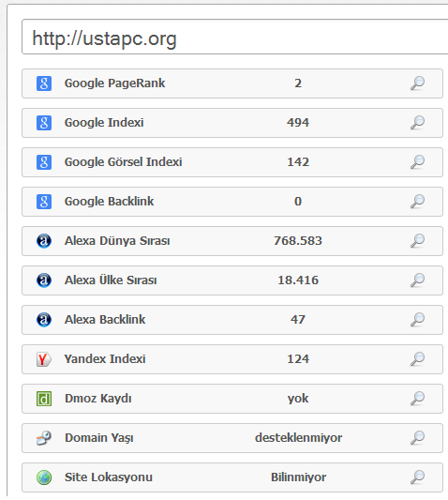Open the magnifier for the Dmoz Kaydı row

(417, 399)
